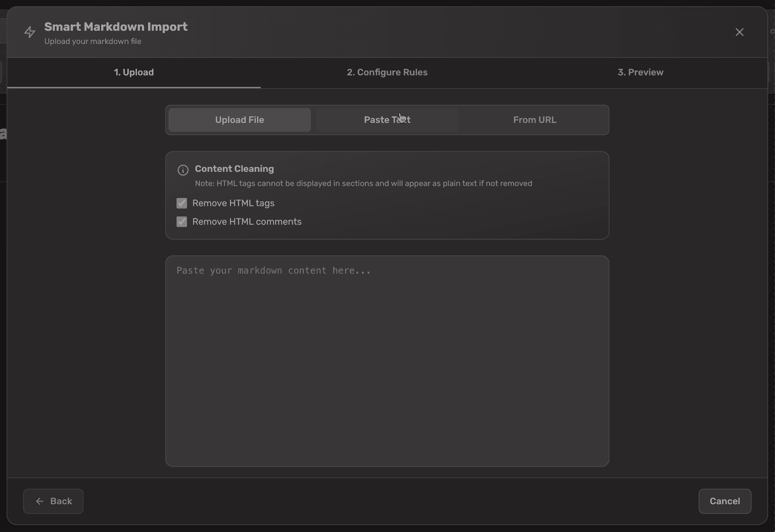The image size is (775, 532).
Task: Click the Back button
Action: tap(53, 501)
